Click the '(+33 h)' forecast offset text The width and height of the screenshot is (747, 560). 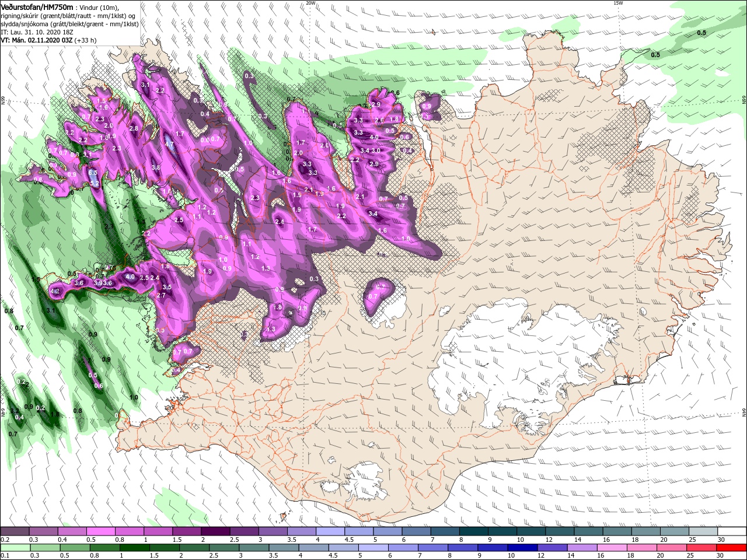[x=86, y=40]
